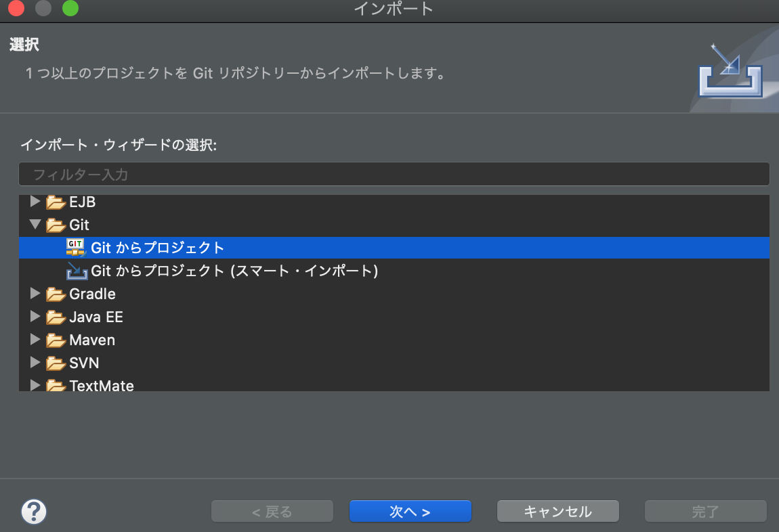Expand the Java EE category
Screen dimensions: 779x532
[x=34, y=317]
